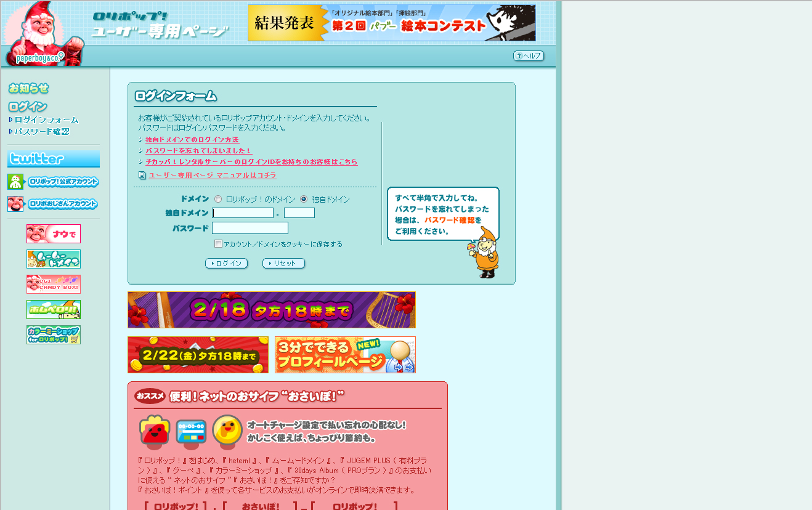812x510 pixels.
Task: Open the 2/18 夕方18時まで purple banner
Action: coord(272,310)
